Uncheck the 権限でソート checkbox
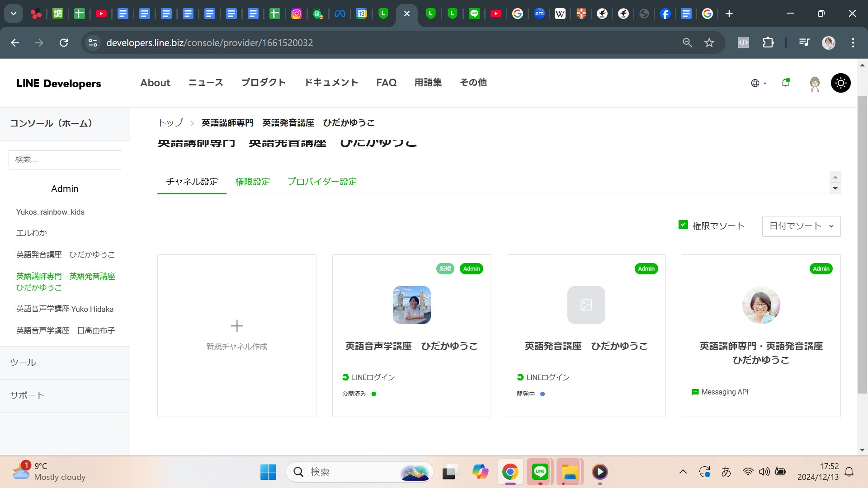 [x=683, y=225]
